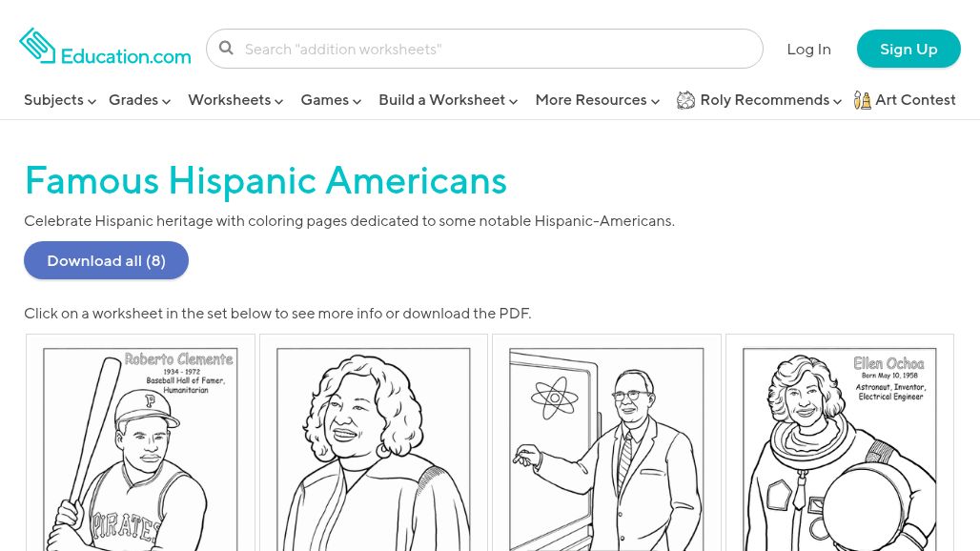Click the Education.com logo icon

[38, 46]
